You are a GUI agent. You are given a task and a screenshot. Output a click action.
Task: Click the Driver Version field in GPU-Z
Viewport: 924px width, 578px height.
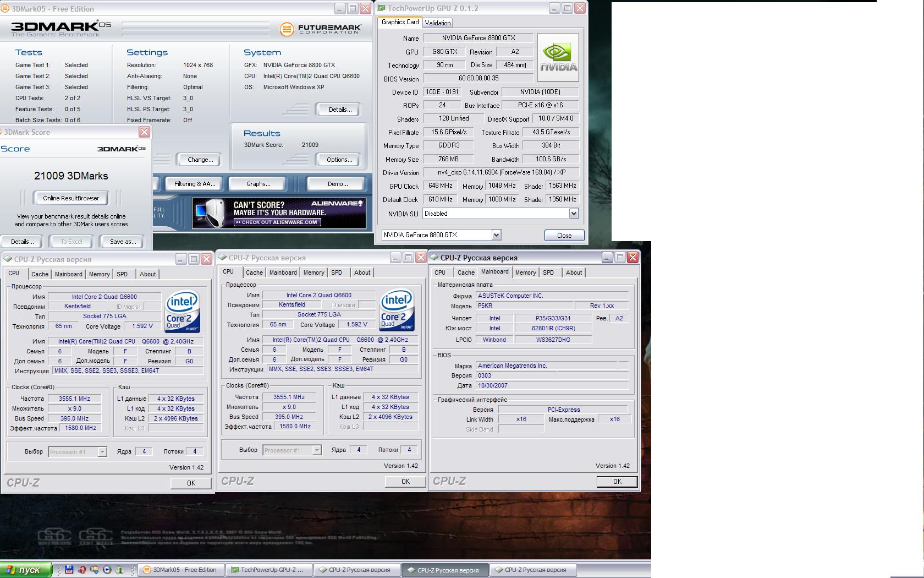tap(501, 172)
